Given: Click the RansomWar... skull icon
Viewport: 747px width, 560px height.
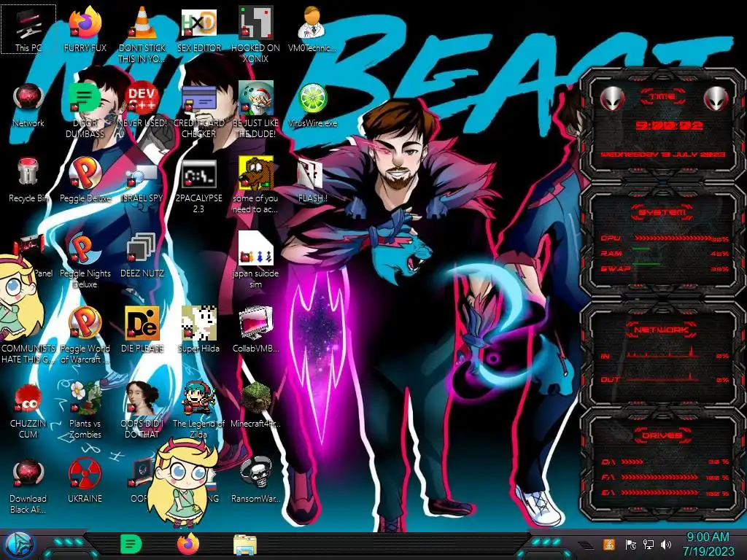Looking at the screenshot, I should coord(255,481).
